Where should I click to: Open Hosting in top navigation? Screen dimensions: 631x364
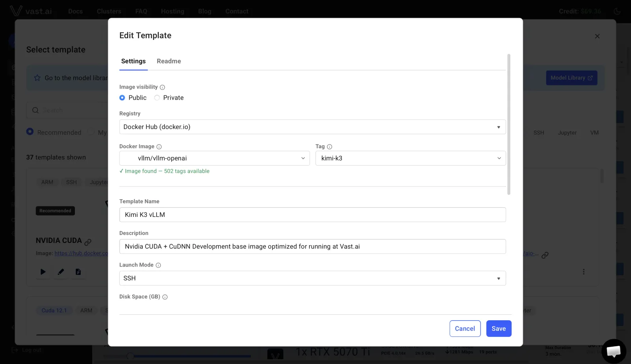tap(172, 11)
